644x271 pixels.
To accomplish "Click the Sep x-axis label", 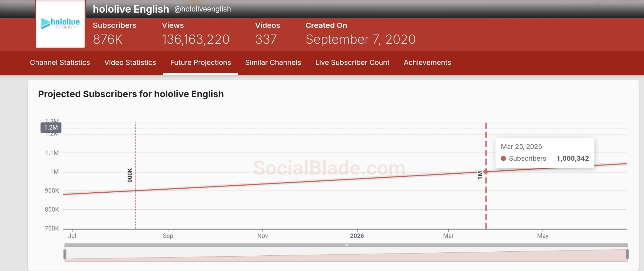I will (x=168, y=236).
